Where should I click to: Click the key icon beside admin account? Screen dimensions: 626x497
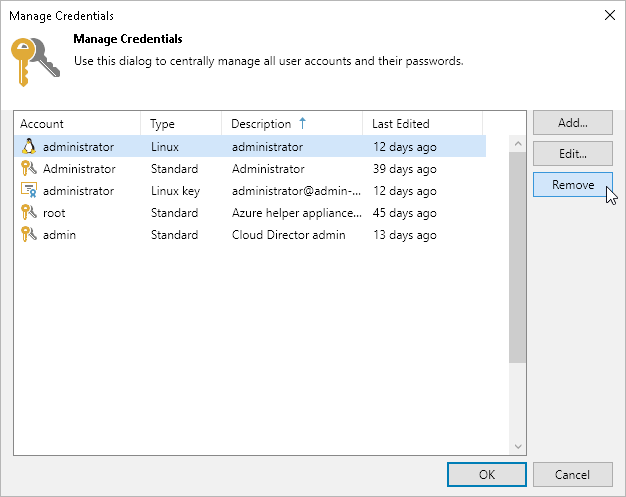(x=29, y=234)
